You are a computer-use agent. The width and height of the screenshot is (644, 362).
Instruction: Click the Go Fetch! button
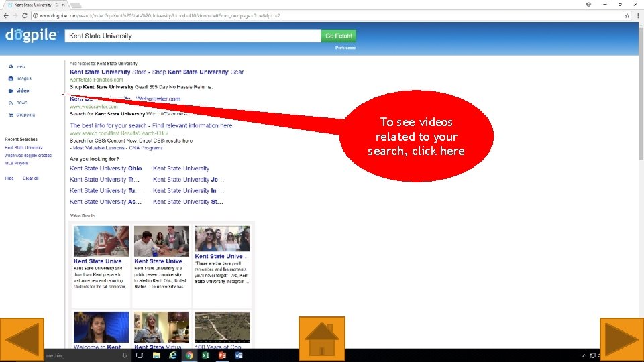pyautogui.click(x=338, y=36)
